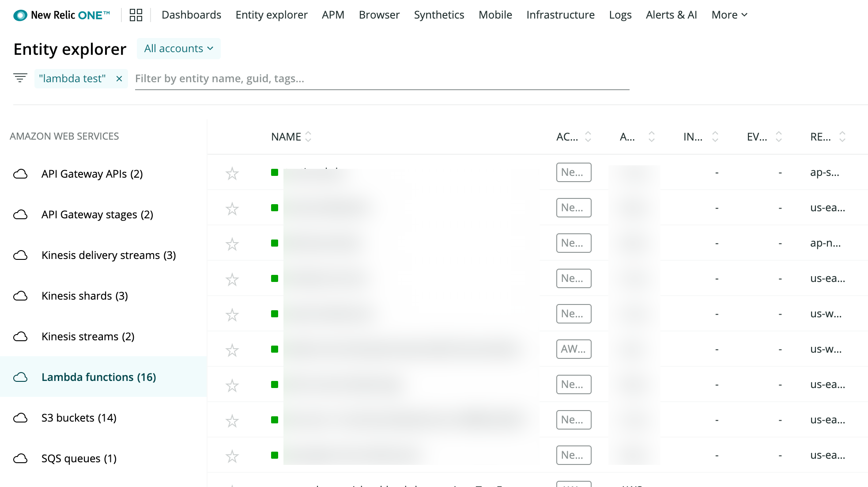This screenshot has height=487, width=868.
Task: Star the second-to-last fully visible entity row
Action: click(x=232, y=420)
